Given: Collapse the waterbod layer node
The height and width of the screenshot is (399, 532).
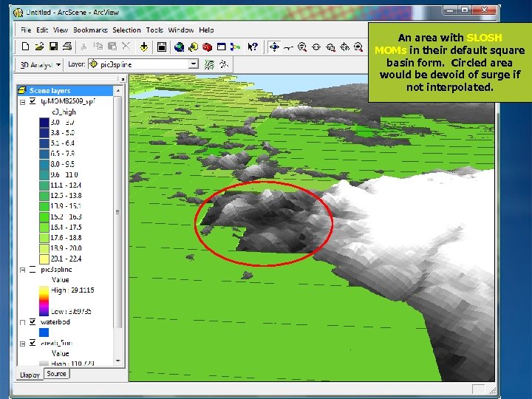Looking at the screenshot, I should point(22,322).
